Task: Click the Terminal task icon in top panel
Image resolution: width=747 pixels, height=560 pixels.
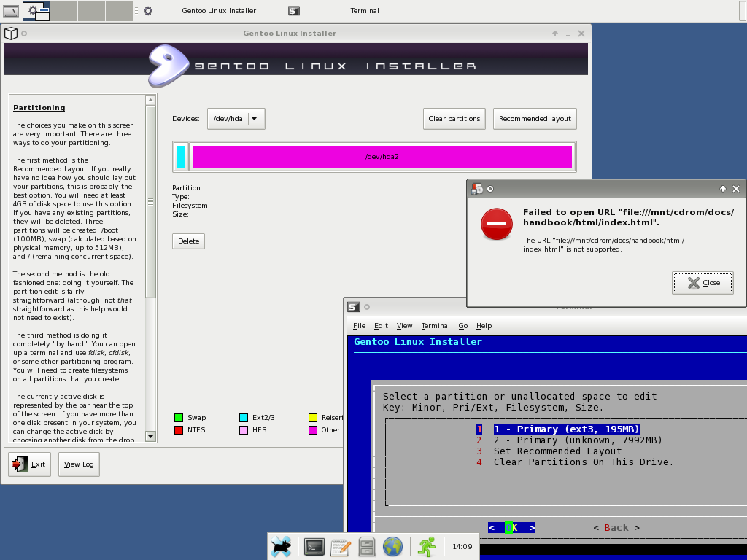Action: [294, 10]
